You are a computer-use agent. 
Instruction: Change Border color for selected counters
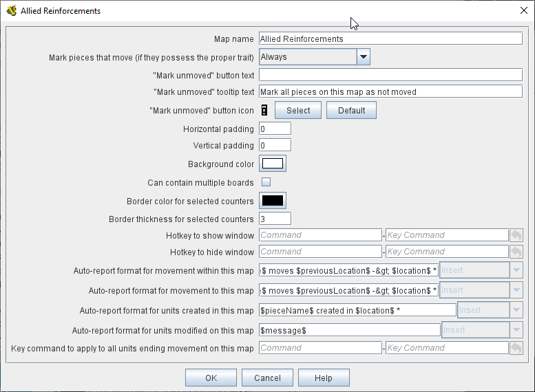[x=273, y=201]
